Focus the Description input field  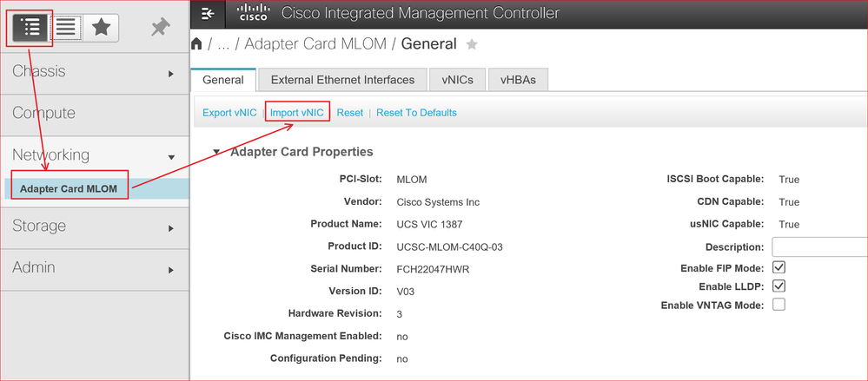pyautogui.click(x=820, y=246)
